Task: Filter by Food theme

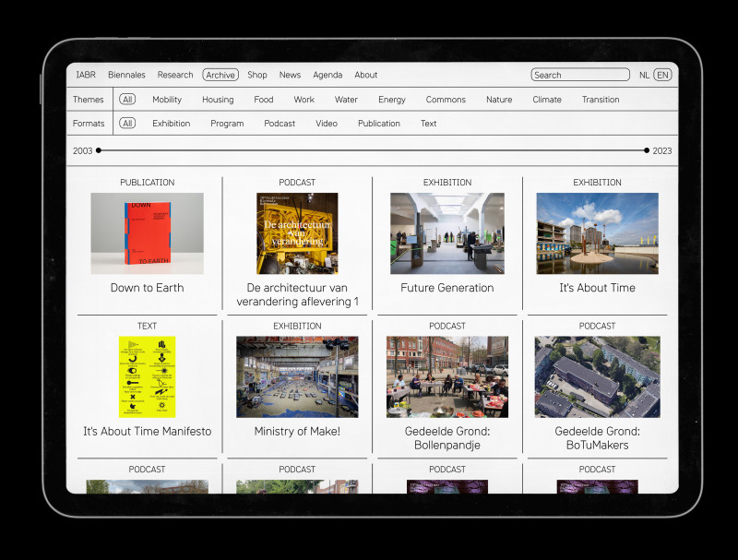Action: pyautogui.click(x=264, y=100)
